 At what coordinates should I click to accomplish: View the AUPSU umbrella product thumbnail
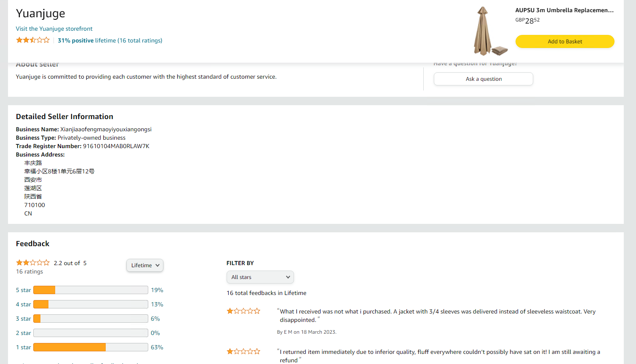tap(490, 31)
